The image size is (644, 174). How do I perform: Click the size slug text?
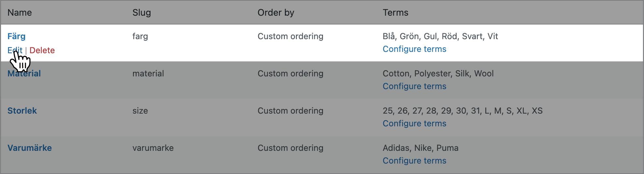pyautogui.click(x=140, y=111)
